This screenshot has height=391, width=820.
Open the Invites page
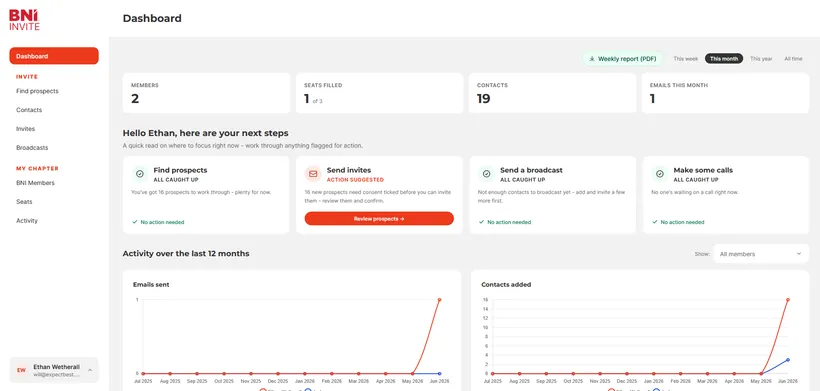point(26,129)
